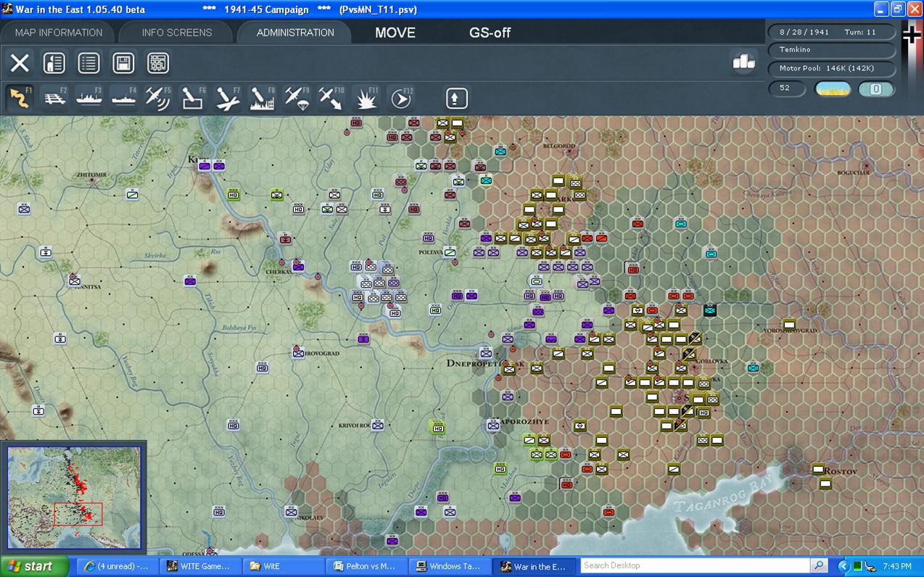
Task: Open the game options list icon
Action: coord(88,63)
